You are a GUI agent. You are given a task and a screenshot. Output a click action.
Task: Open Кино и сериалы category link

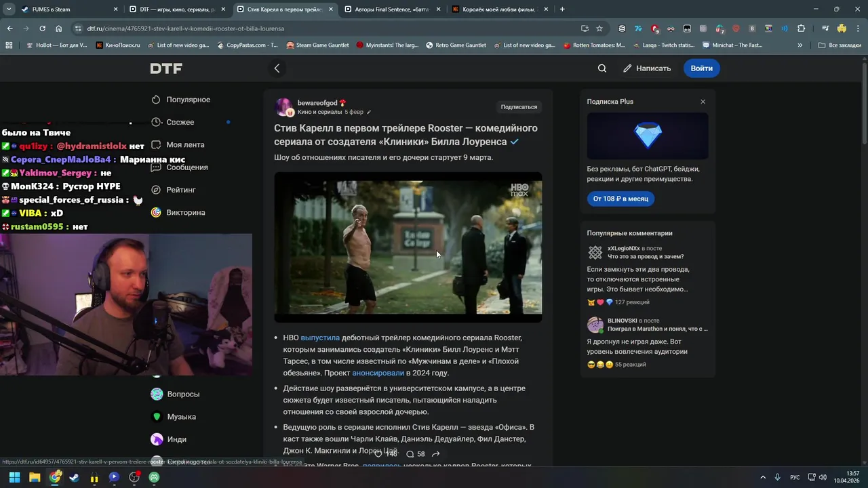point(319,112)
